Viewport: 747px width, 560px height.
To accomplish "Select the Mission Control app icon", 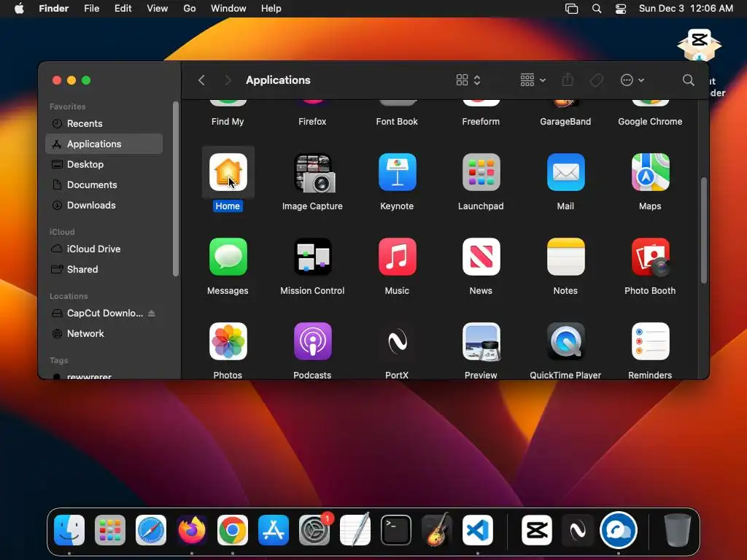I will (312, 257).
